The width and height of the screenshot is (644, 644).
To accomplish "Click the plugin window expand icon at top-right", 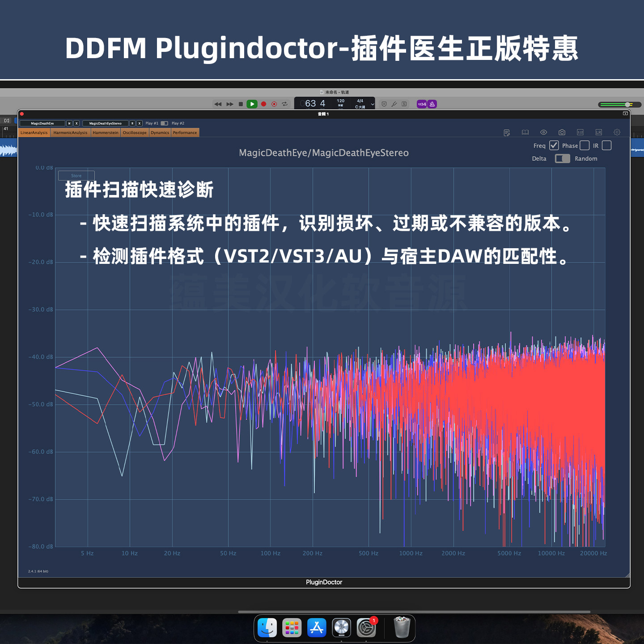I will pyautogui.click(x=625, y=114).
